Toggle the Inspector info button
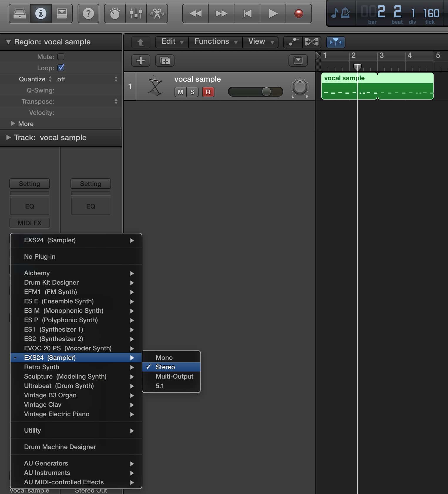 [x=41, y=14]
